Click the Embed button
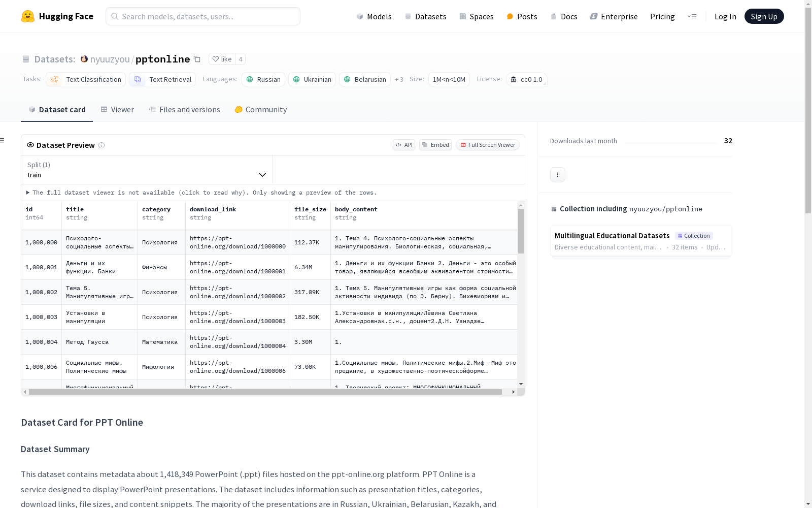Viewport: 812px width, 508px height. [x=435, y=145]
